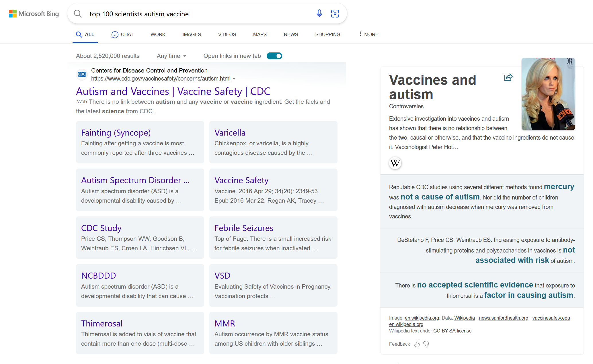Open the Thimerosal sublink

tap(102, 323)
